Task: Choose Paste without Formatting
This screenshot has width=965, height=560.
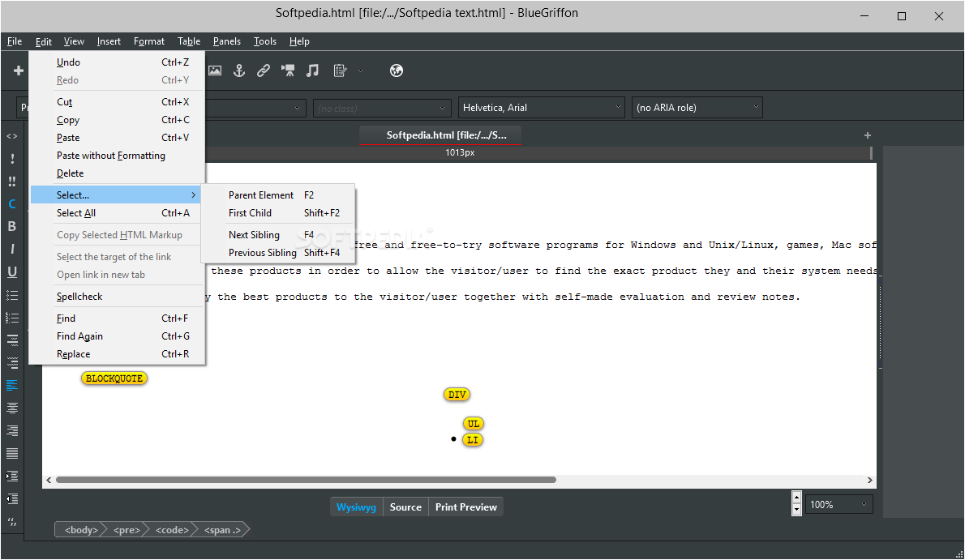Action: pos(117,156)
